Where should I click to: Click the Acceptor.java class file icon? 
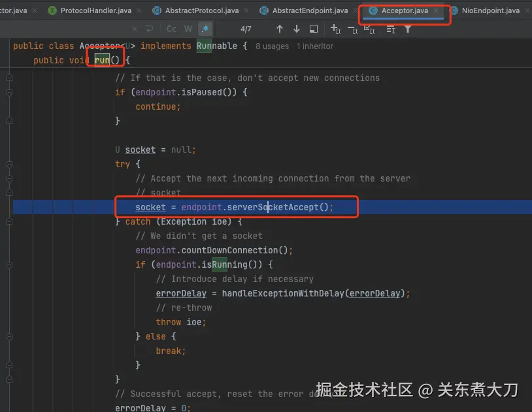373,10
